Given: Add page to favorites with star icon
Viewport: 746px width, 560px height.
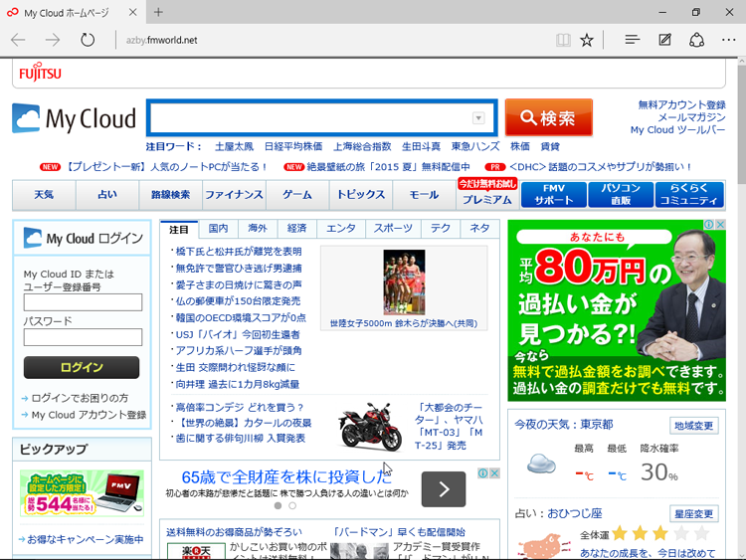Looking at the screenshot, I should pos(587,40).
